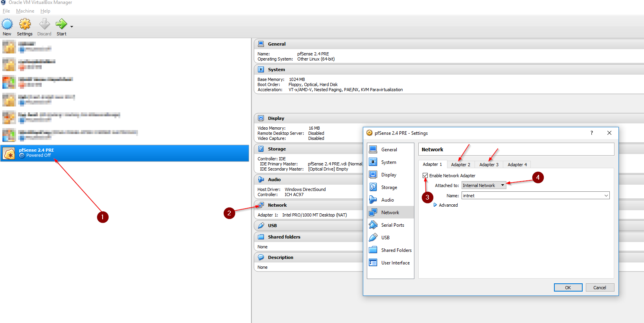This screenshot has width=644, height=323.
Task: Click Cancel in the Settings dialog
Action: tap(600, 288)
